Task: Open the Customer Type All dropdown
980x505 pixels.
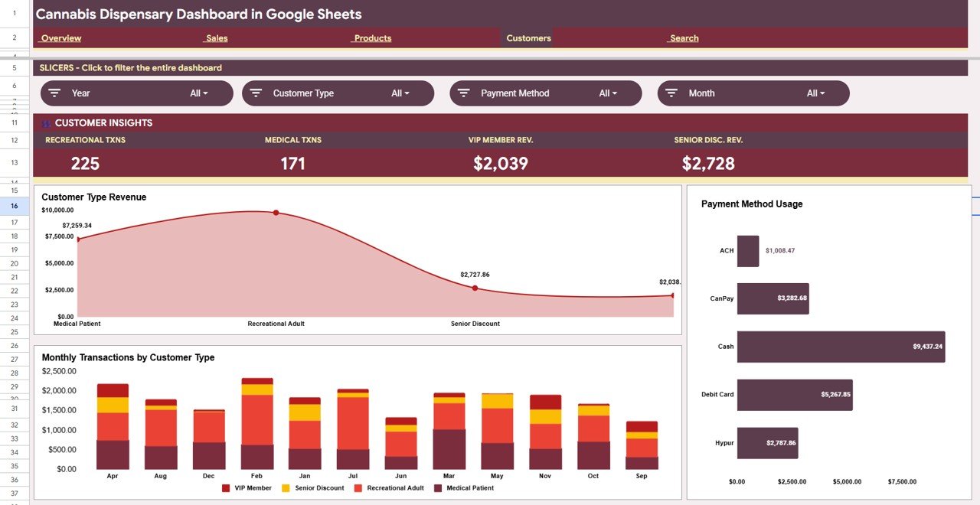Action: click(400, 93)
